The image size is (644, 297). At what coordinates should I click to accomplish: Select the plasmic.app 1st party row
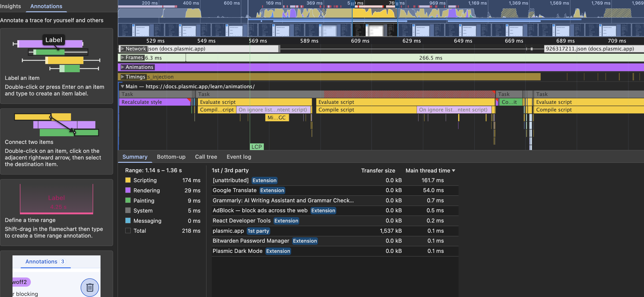tap(335, 231)
